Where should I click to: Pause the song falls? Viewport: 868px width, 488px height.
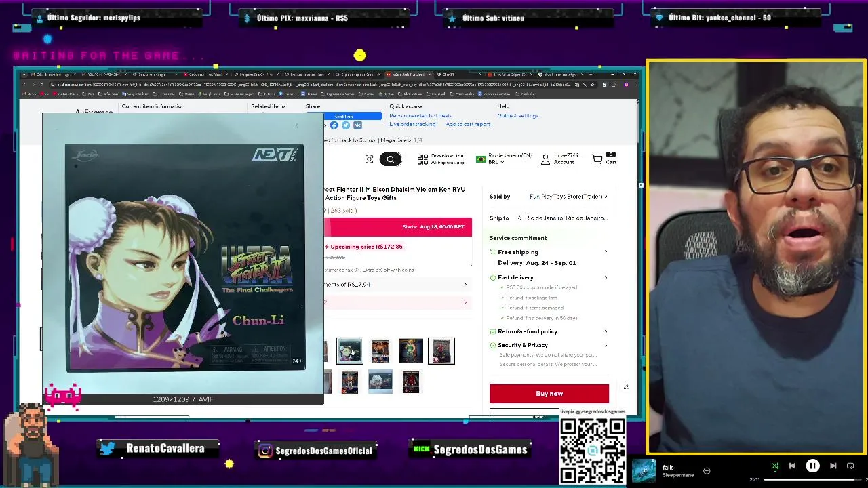(812, 466)
